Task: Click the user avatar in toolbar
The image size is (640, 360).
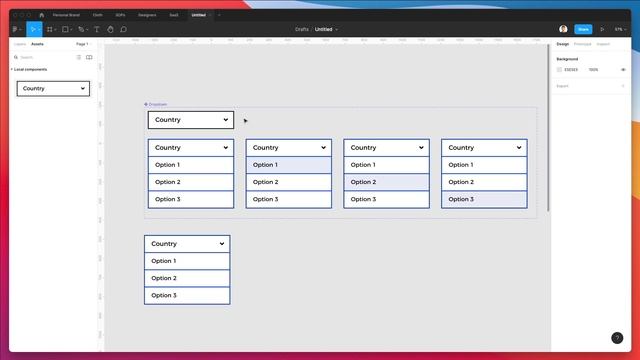Action: point(563,29)
